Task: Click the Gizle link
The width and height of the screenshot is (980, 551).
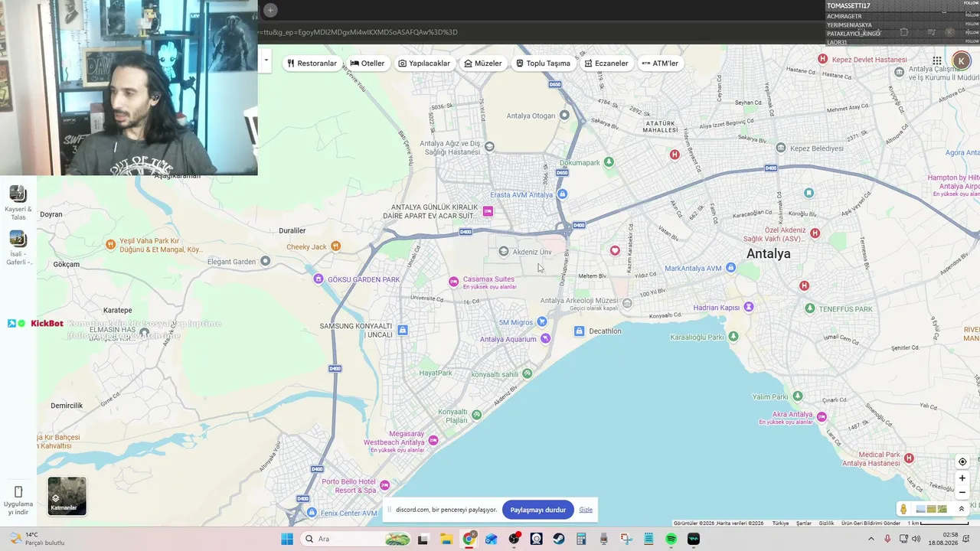Action: click(586, 510)
